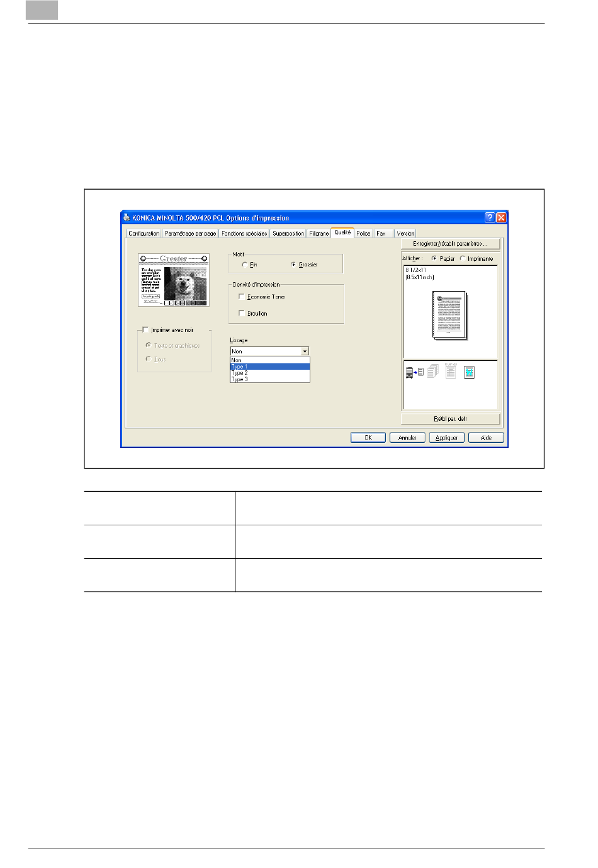Image resolution: width=598 pixels, height=868 pixels.
Task: Click the Annuler button
Action: pyautogui.click(x=407, y=437)
